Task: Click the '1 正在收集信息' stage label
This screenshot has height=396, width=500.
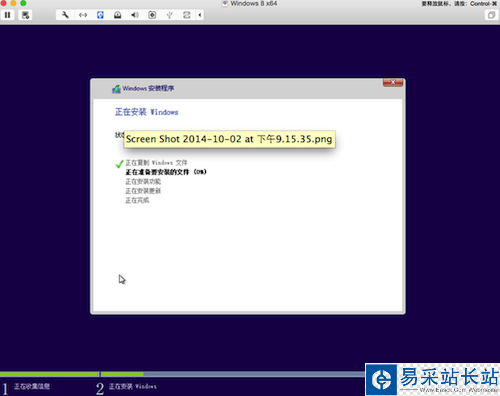Action: click(26, 388)
